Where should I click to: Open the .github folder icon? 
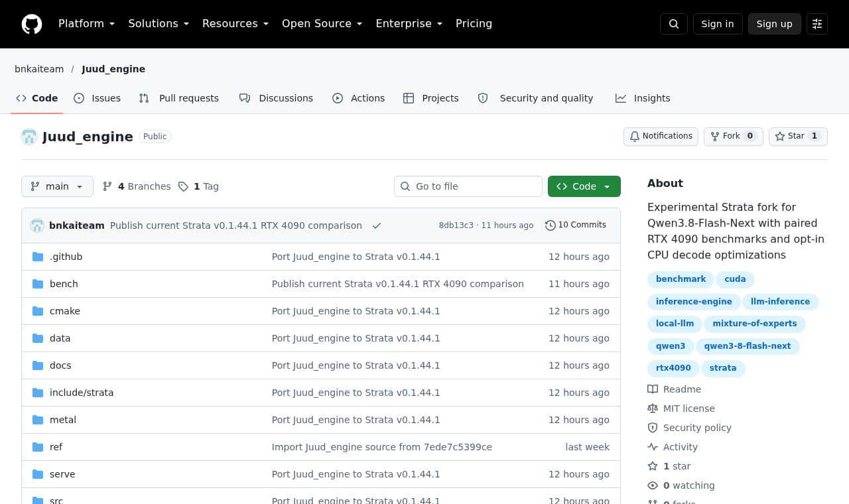pyautogui.click(x=38, y=257)
